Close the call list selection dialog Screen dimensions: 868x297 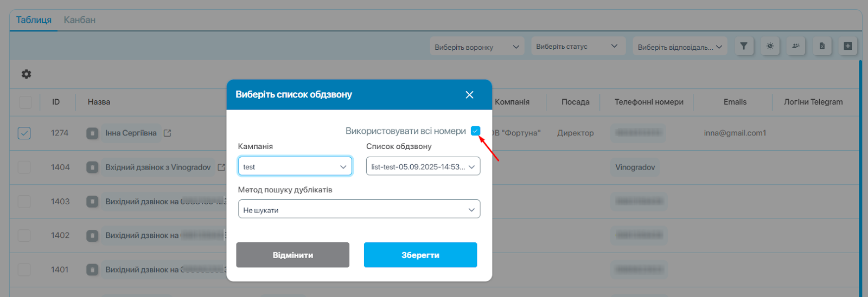pyautogui.click(x=469, y=95)
